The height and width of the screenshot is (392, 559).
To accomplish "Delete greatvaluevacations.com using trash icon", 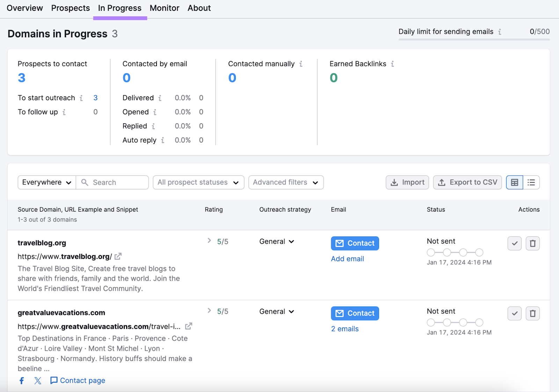I will [x=532, y=313].
